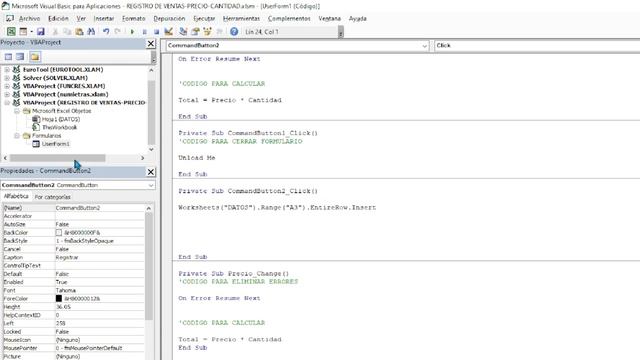Open the Insertar menu
Viewport: 640px width, 360px height.
point(104,18)
